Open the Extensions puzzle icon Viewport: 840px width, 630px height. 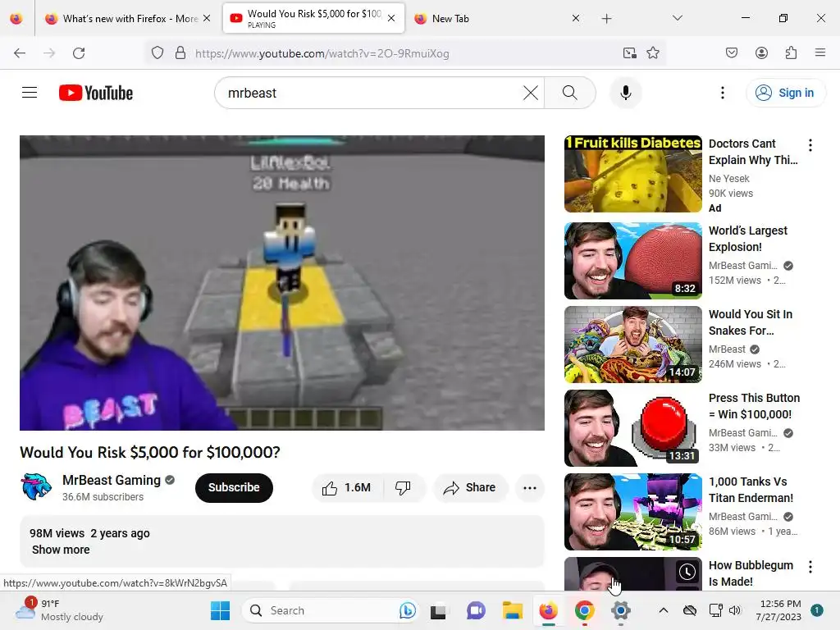(791, 52)
